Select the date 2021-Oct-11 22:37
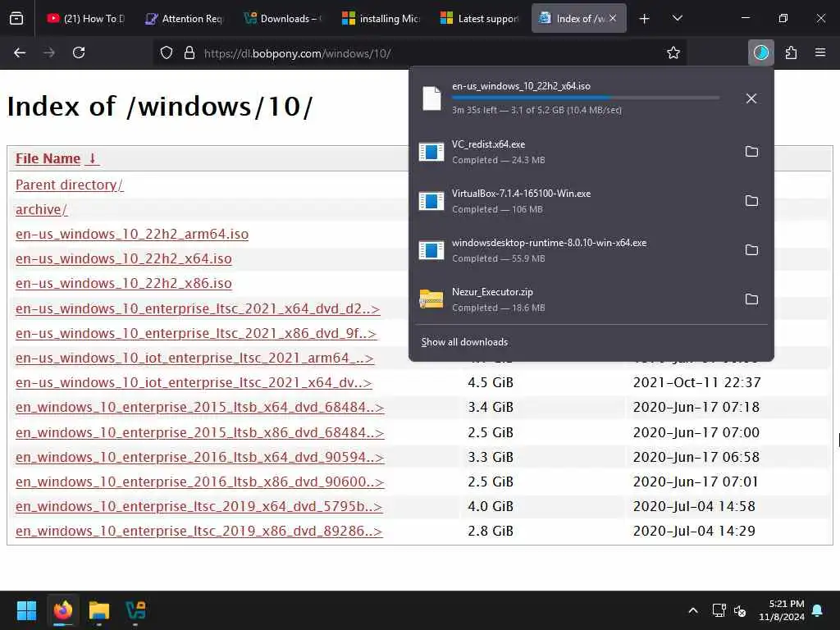The image size is (840, 630). [x=697, y=382]
